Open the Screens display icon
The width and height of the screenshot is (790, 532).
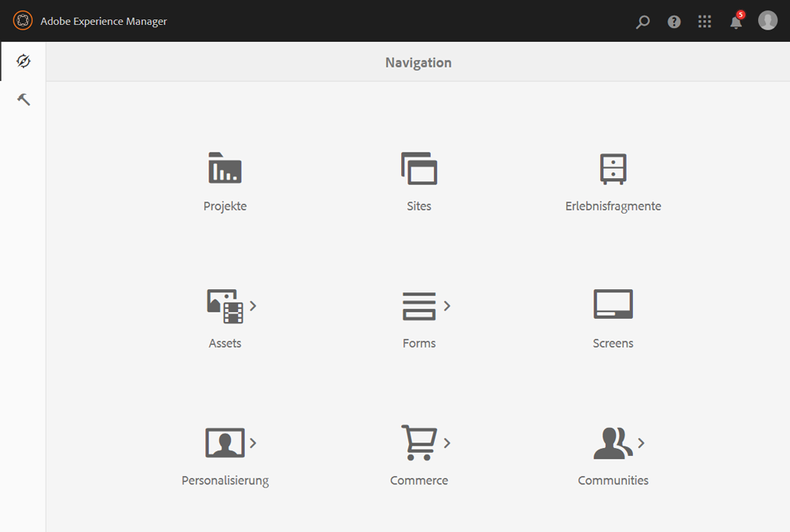point(613,304)
